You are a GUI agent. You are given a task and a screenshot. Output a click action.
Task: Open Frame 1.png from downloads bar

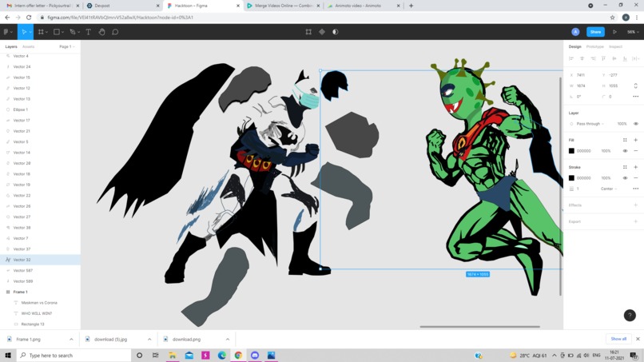(28, 340)
